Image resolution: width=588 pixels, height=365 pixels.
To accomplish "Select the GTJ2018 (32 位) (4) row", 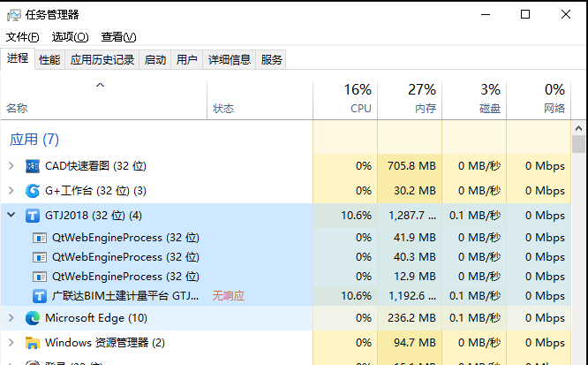I will click(x=286, y=216).
